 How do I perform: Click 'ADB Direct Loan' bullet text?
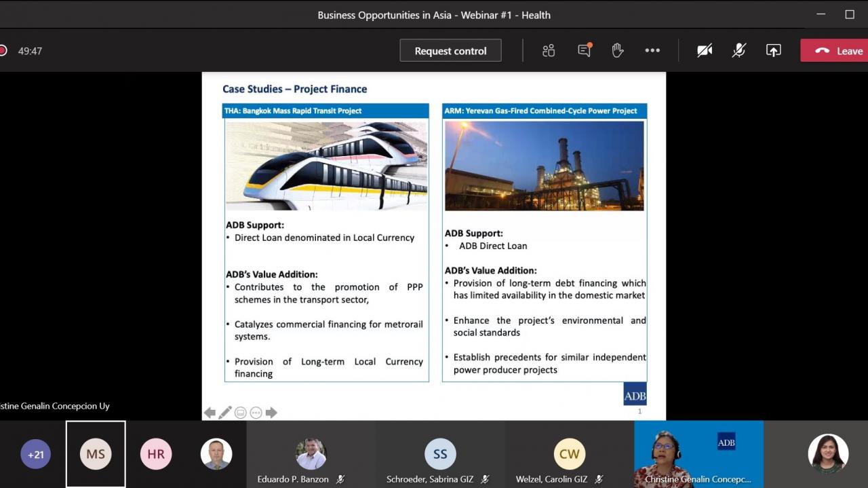tap(493, 246)
